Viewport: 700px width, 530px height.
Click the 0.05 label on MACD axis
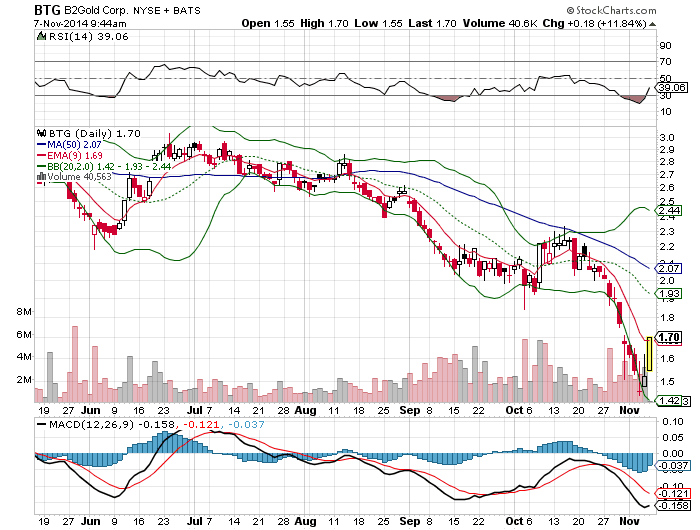tap(672, 438)
